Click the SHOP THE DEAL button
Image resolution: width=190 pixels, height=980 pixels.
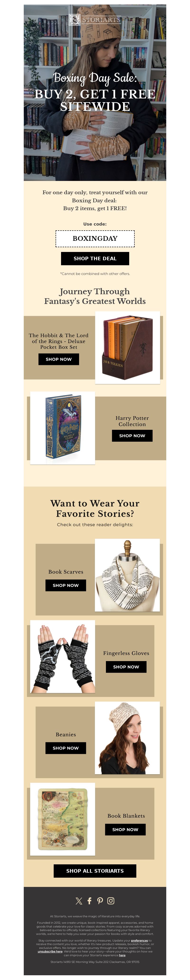pos(95,258)
